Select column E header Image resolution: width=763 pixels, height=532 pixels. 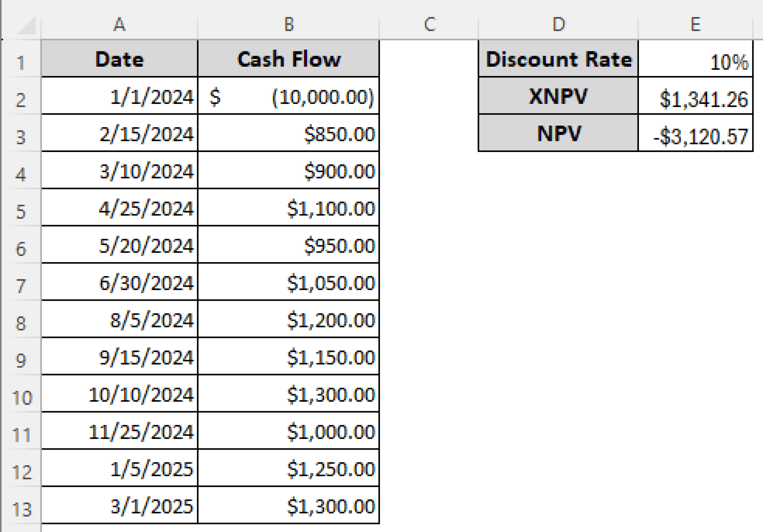click(x=697, y=24)
